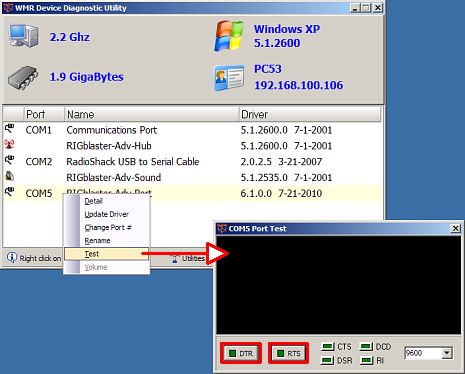Toggle the RTS button in the Port Test window
The height and width of the screenshot is (374, 465).
pyautogui.click(x=289, y=353)
